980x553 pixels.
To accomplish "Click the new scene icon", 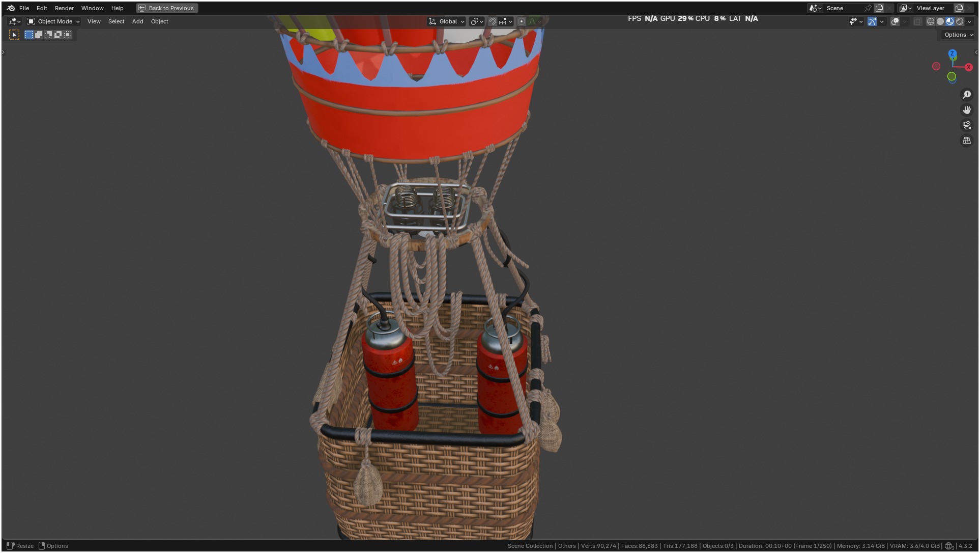I will [879, 8].
